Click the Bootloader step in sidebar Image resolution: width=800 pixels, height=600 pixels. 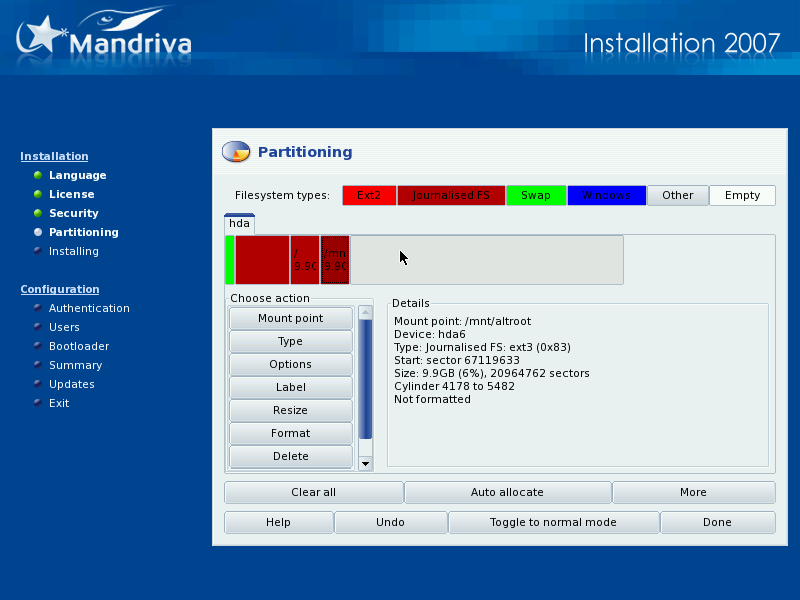79,346
